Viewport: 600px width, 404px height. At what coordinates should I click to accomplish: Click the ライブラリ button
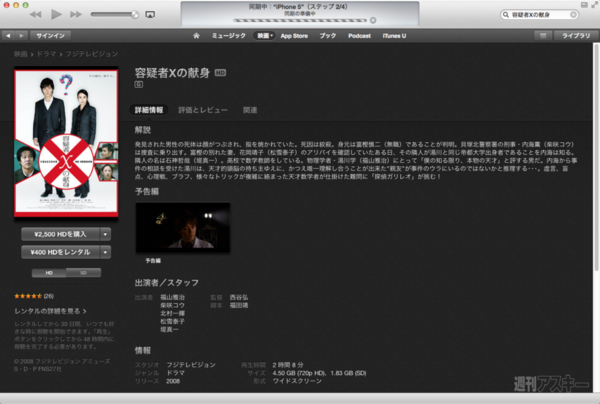576,36
